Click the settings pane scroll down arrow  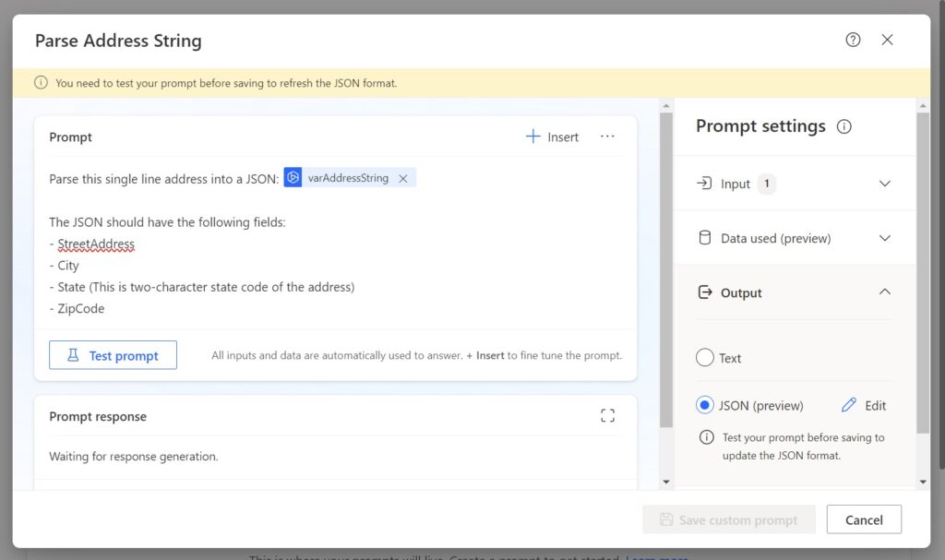923,482
